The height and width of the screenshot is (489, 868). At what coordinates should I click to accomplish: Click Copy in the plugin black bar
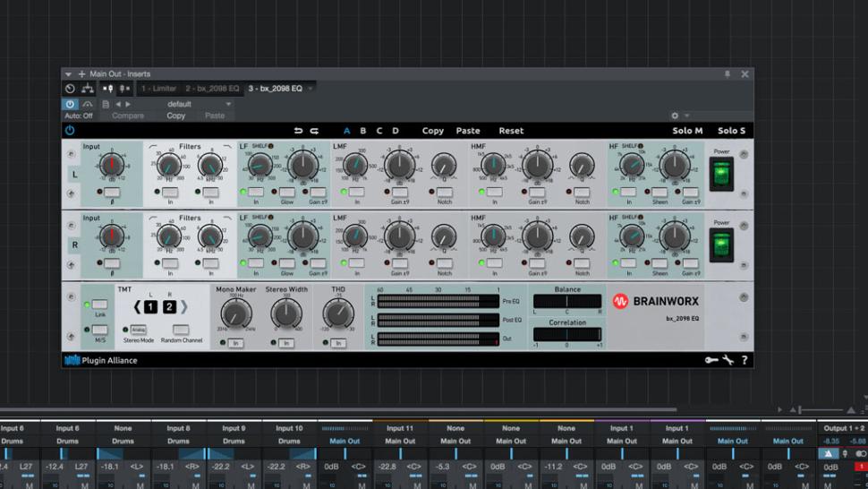[433, 131]
